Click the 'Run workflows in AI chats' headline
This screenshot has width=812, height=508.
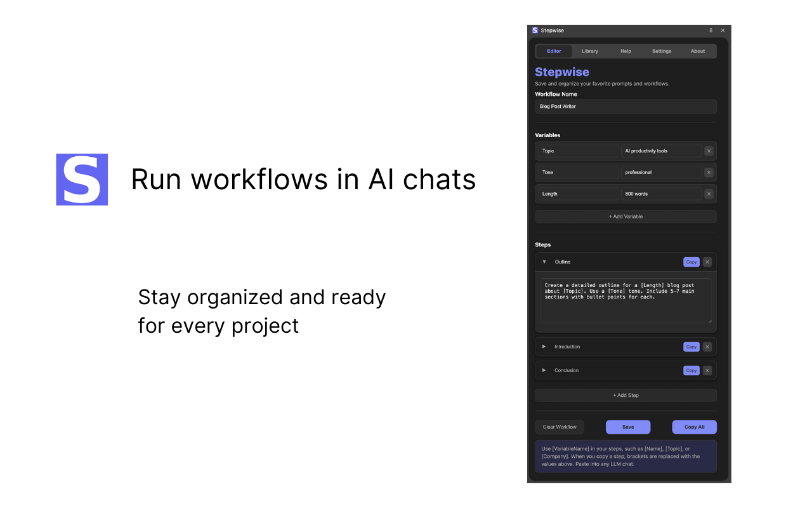click(303, 179)
